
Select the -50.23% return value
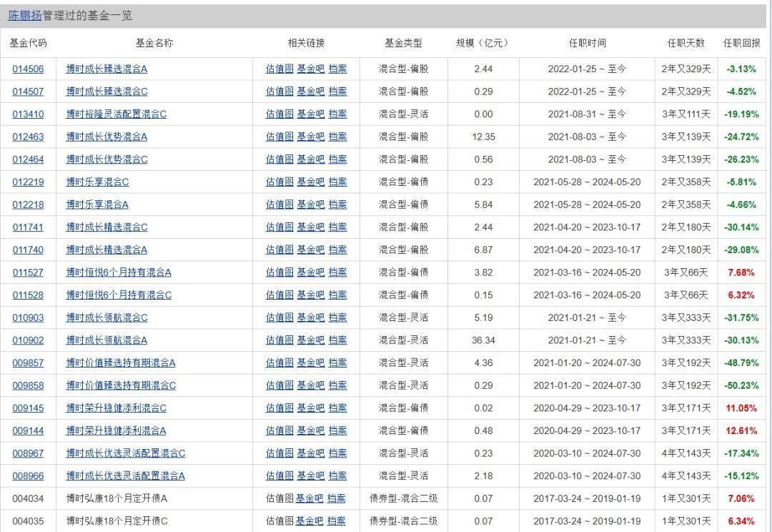(741, 385)
